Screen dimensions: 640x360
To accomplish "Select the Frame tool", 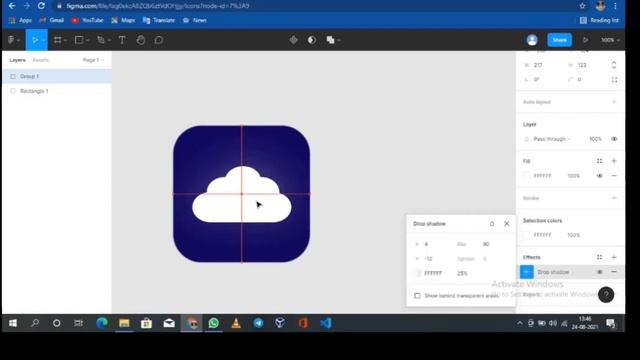I will point(58,40).
